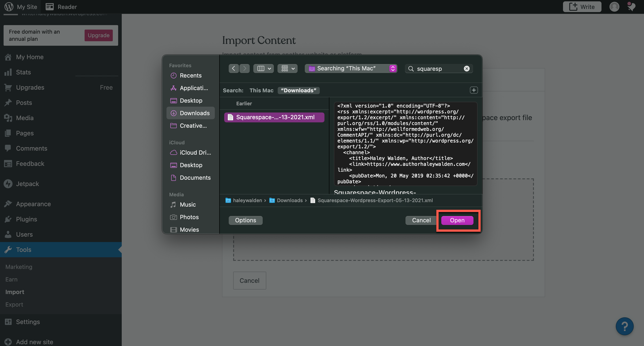
Task: Toggle the column view layout control
Action: [260, 68]
